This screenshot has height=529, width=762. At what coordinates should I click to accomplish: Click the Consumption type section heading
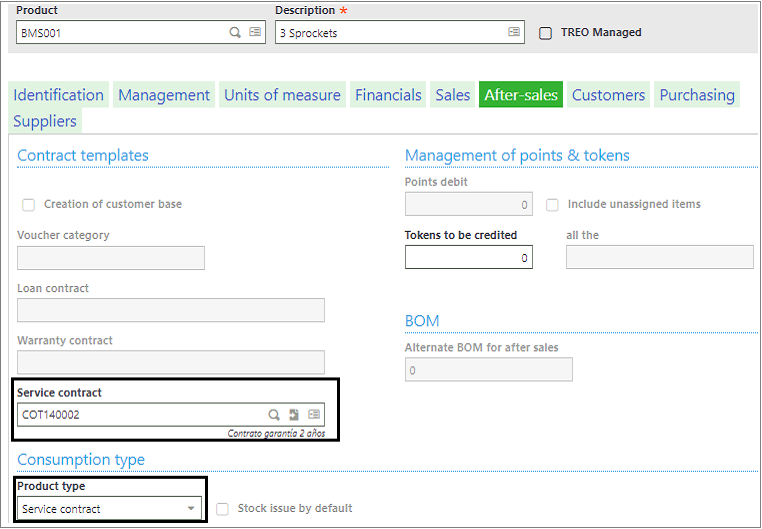[81, 460]
